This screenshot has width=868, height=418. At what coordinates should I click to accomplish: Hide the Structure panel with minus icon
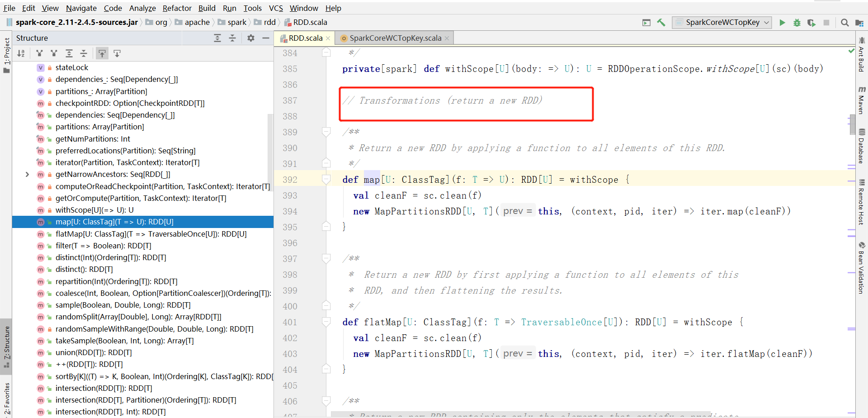[x=266, y=38]
